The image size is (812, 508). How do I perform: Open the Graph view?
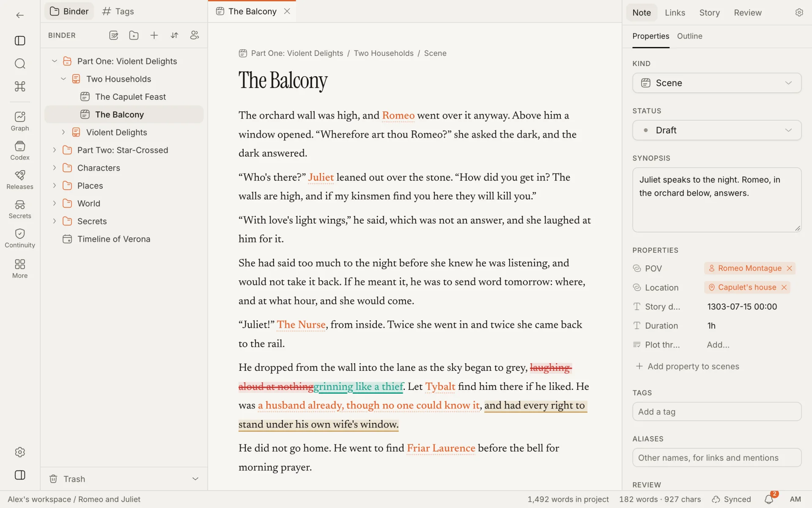20,121
